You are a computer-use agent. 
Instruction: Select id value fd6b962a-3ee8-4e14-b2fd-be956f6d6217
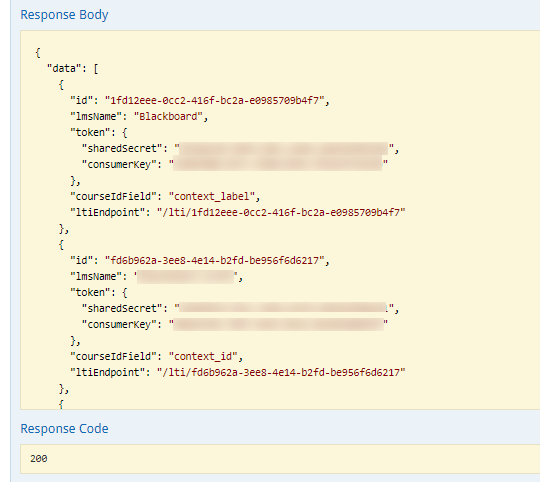pyautogui.click(x=215, y=261)
